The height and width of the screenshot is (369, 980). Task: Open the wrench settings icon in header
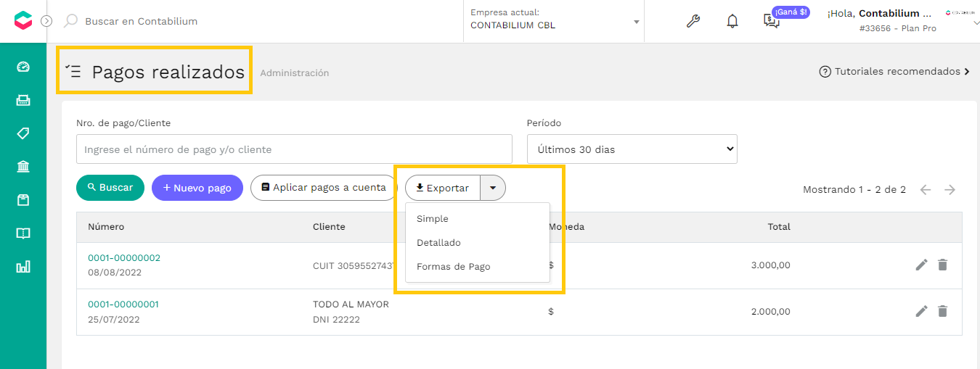[x=693, y=21]
